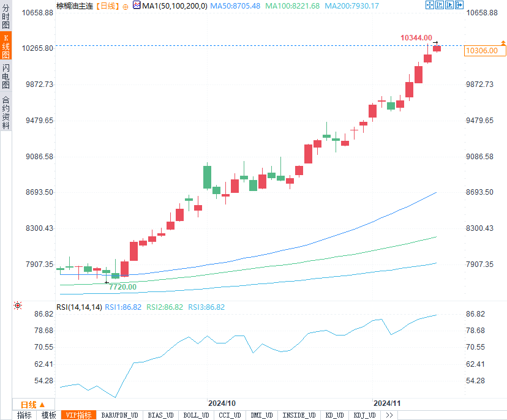Switch to the 闪电图 view
The width and height of the screenshot is (507, 420).
click(x=6, y=76)
